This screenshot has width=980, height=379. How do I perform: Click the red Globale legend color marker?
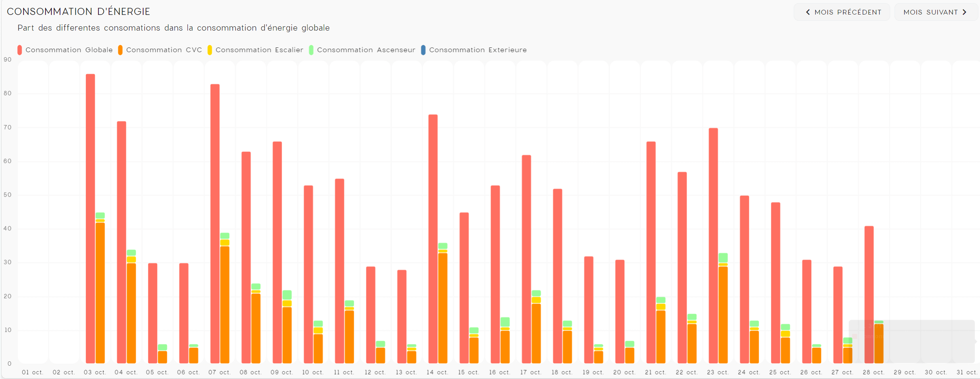20,50
